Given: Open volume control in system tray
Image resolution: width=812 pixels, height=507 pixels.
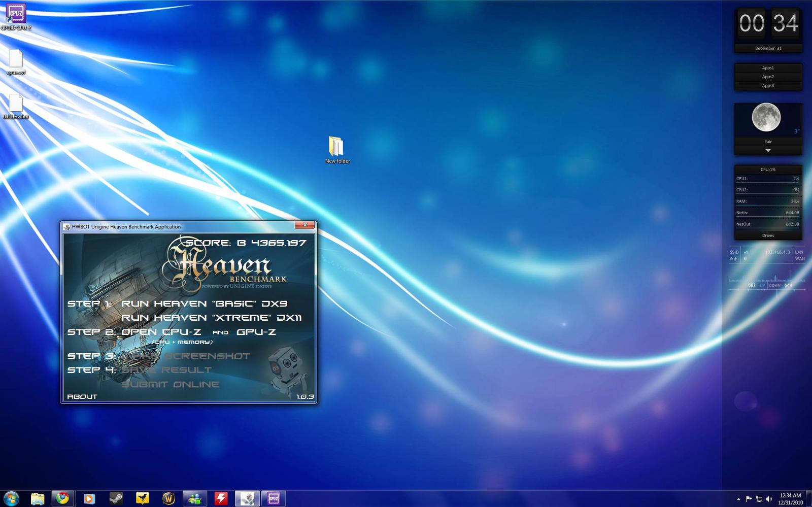Looking at the screenshot, I should tap(769, 499).
